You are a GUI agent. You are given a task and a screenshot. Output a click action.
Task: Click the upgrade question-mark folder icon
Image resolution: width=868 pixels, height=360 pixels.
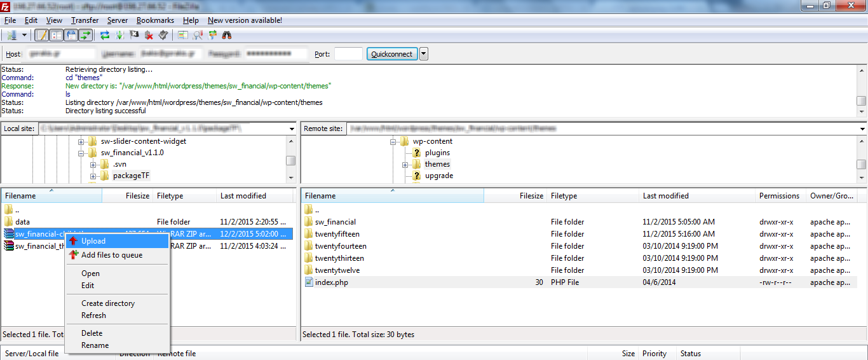417,176
